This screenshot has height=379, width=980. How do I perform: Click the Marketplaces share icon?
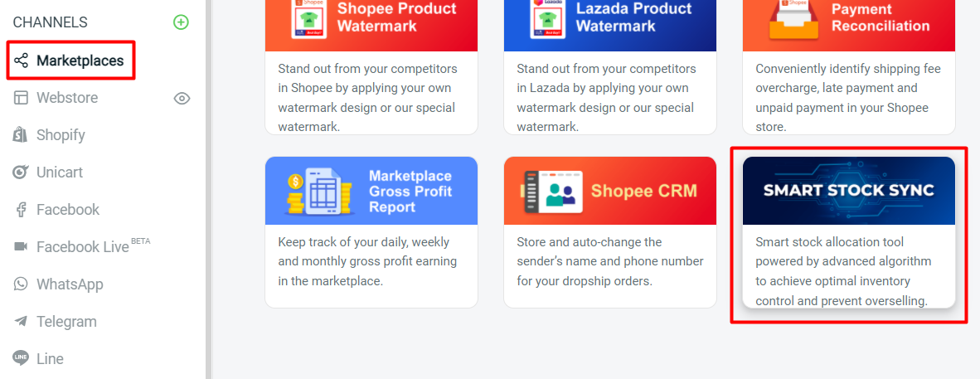(x=21, y=61)
